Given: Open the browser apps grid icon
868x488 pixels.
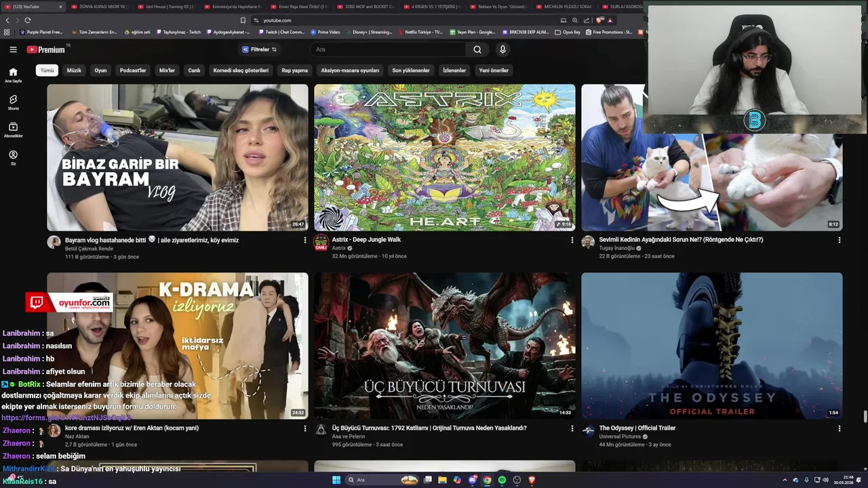Looking at the screenshot, I should tap(7, 32).
